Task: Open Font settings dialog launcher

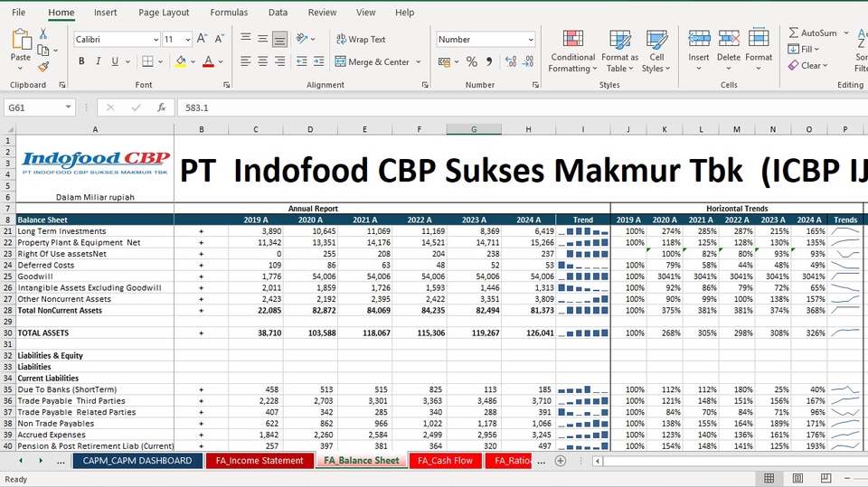Action: (226, 85)
